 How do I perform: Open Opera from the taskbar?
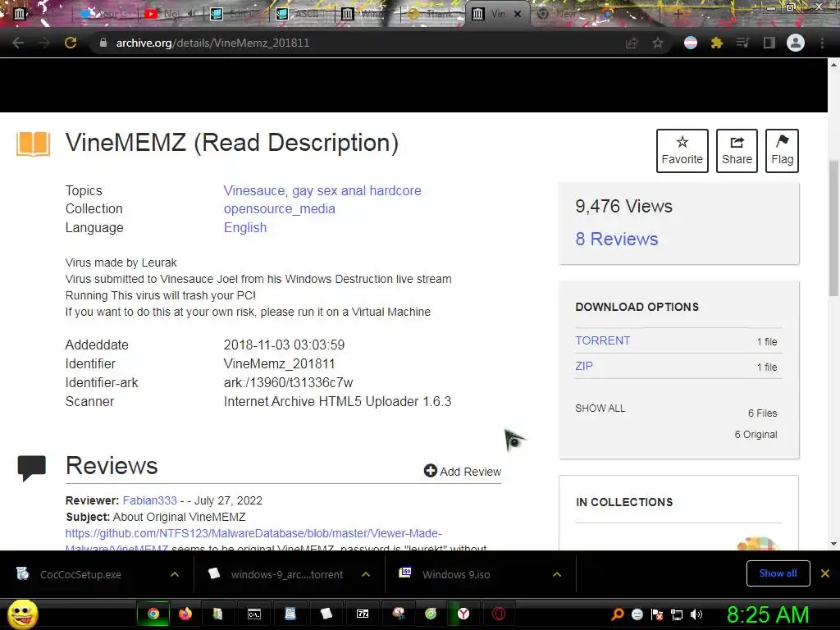coord(499,614)
